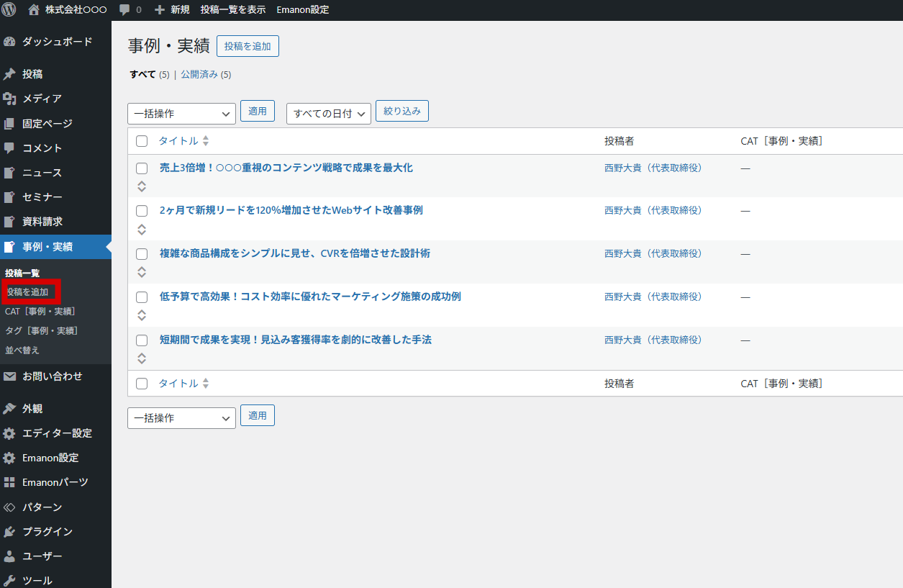Screen dimensions: 903x588
Task: Open post 売上3倍増！〇〇〇重視のコンテンツ戦略
Action: tap(286, 168)
